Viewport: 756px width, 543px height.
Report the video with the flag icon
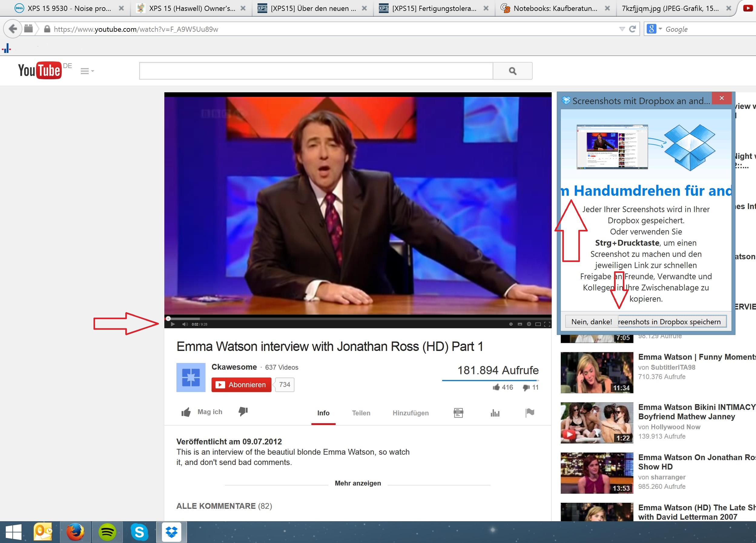pos(530,413)
